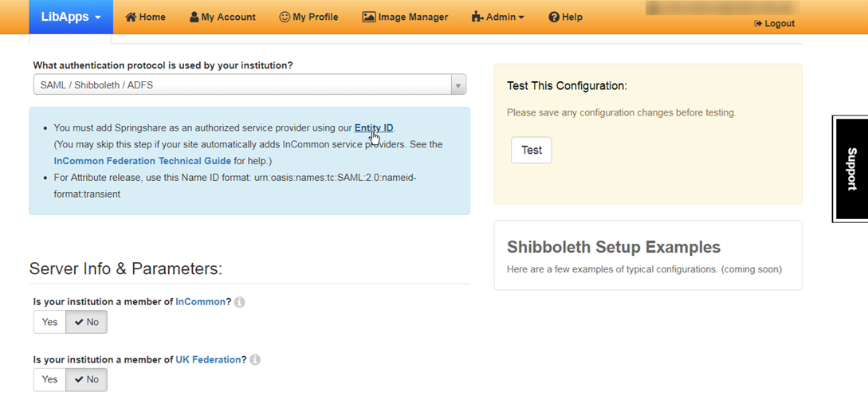
Task: Follow the UK Federation link
Action: click(x=208, y=359)
